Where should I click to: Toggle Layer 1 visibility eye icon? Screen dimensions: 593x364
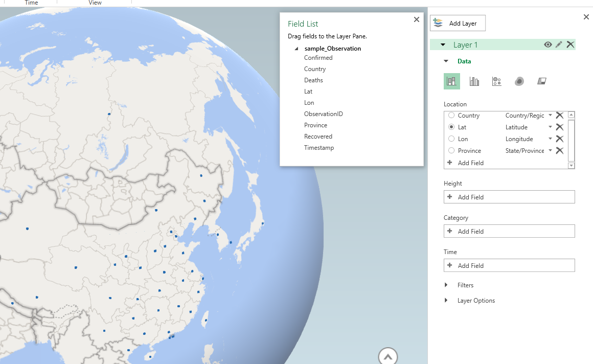tap(548, 44)
